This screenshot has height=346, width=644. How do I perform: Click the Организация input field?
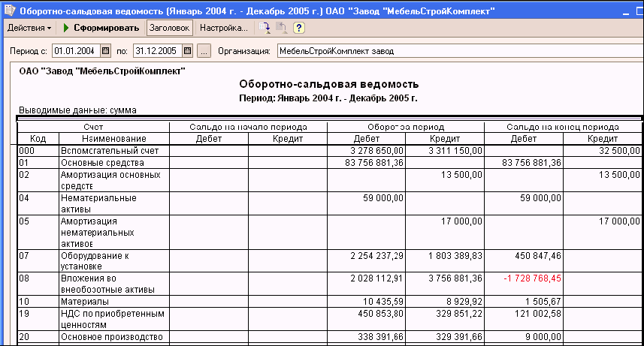(458, 51)
